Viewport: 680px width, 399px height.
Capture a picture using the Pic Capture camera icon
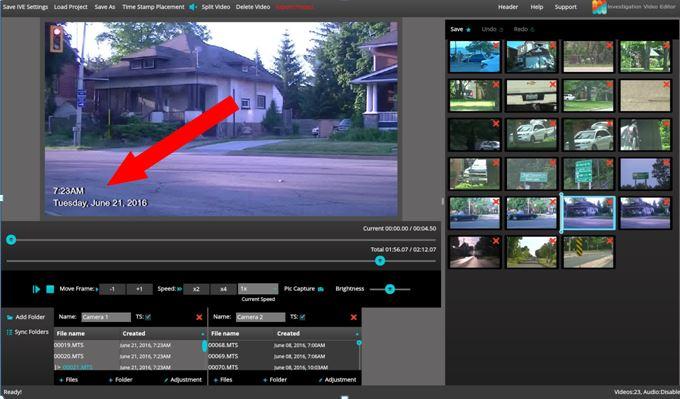click(x=321, y=289)
